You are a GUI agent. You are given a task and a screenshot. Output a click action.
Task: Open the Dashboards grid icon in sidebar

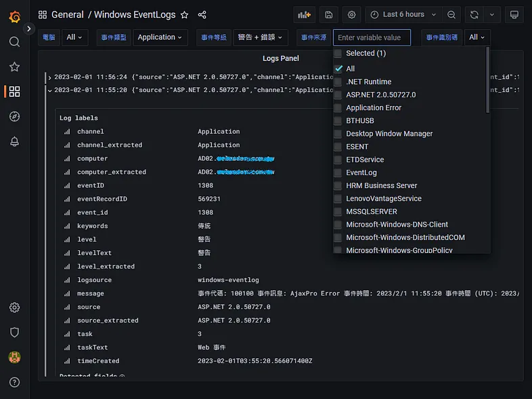click(x=14, y=91)
